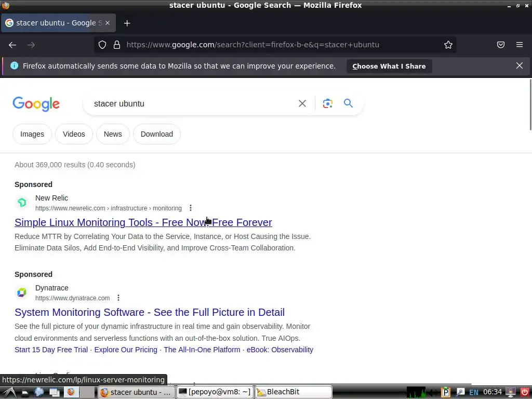Click the 06:34 clock

pos(493,392)
